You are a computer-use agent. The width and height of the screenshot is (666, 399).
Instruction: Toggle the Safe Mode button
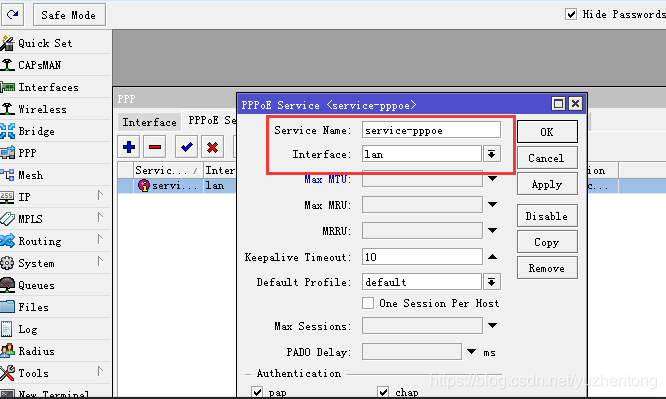click(69, 15)
